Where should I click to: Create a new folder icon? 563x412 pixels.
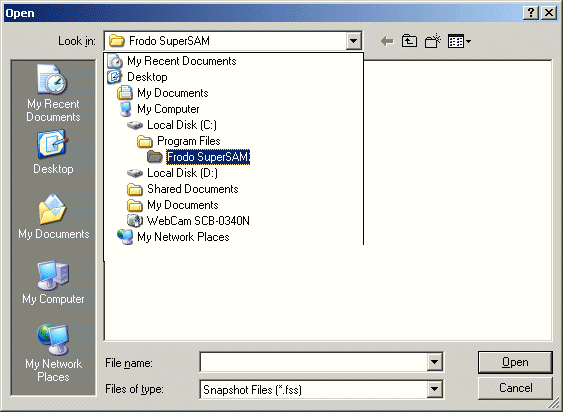(x=433, y=41)
